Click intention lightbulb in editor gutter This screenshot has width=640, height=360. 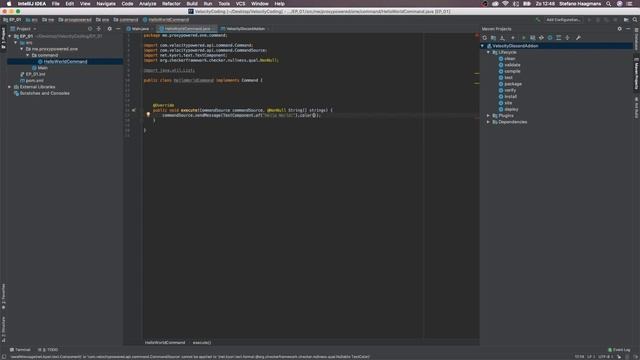pyautogui.click(x=148, y=115)
